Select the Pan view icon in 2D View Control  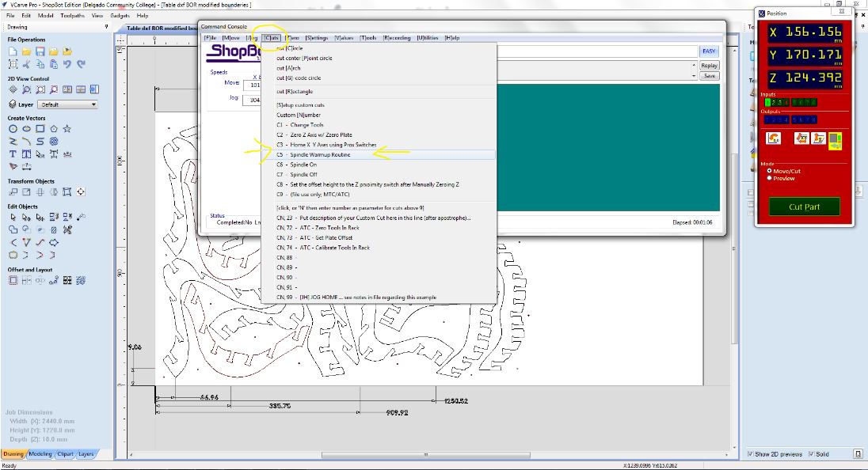[13, 89]
